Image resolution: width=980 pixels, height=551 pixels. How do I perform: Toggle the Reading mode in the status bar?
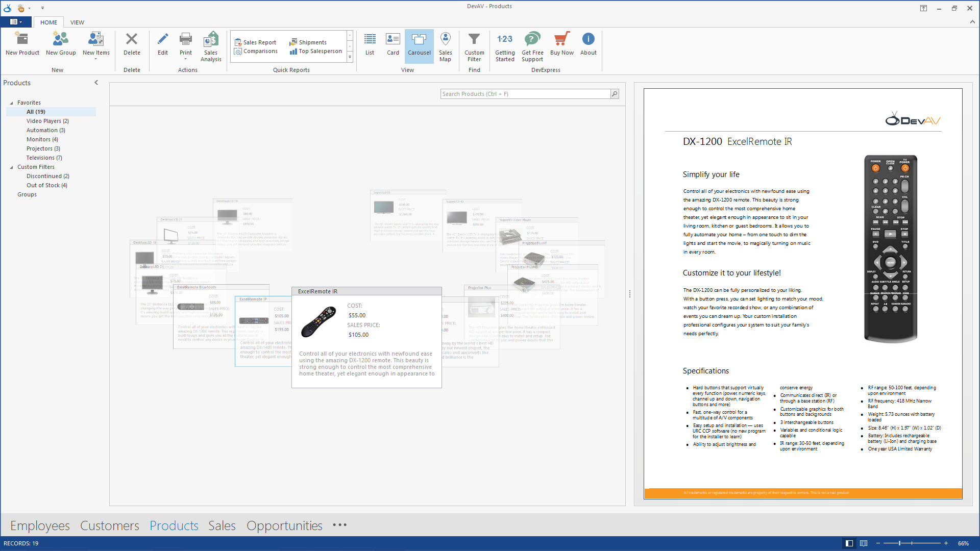864,543
